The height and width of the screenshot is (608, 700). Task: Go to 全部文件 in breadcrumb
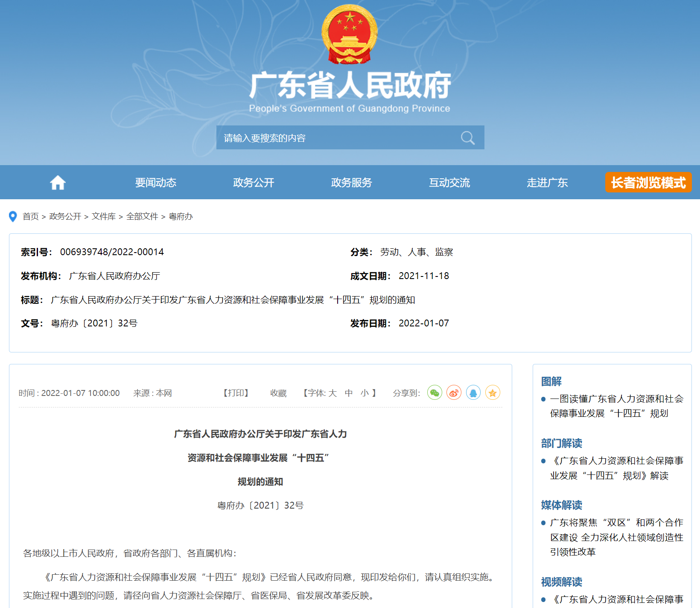pyautogui.click(x=142, y=216)
